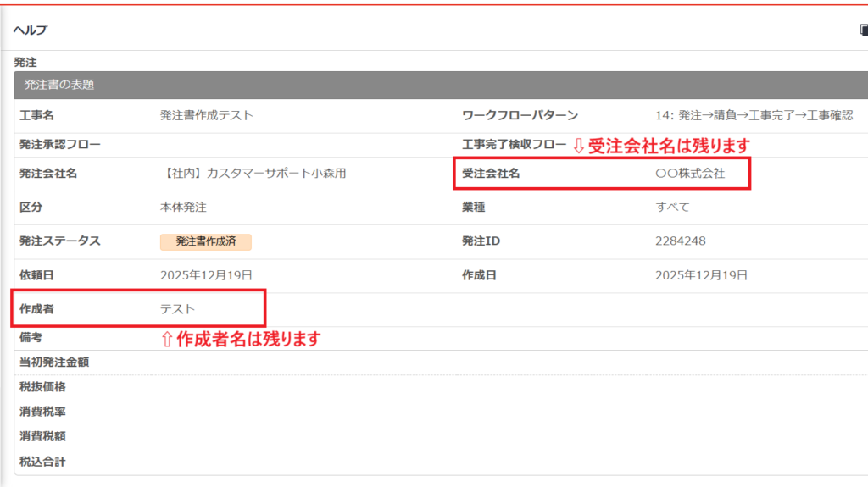The width and height of the screenshot is (868, 487).
Task: Collapse the 発注書の表題 section header
Action: coord(59,85)
